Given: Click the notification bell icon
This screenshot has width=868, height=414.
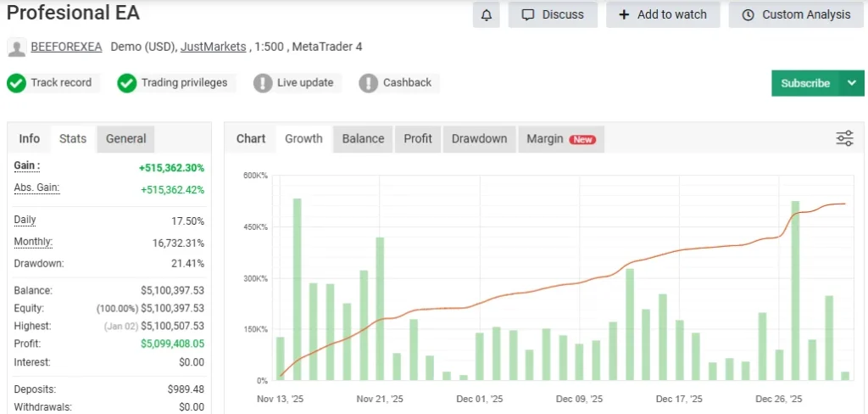Looking at the screenshot, I should point(487,15).
